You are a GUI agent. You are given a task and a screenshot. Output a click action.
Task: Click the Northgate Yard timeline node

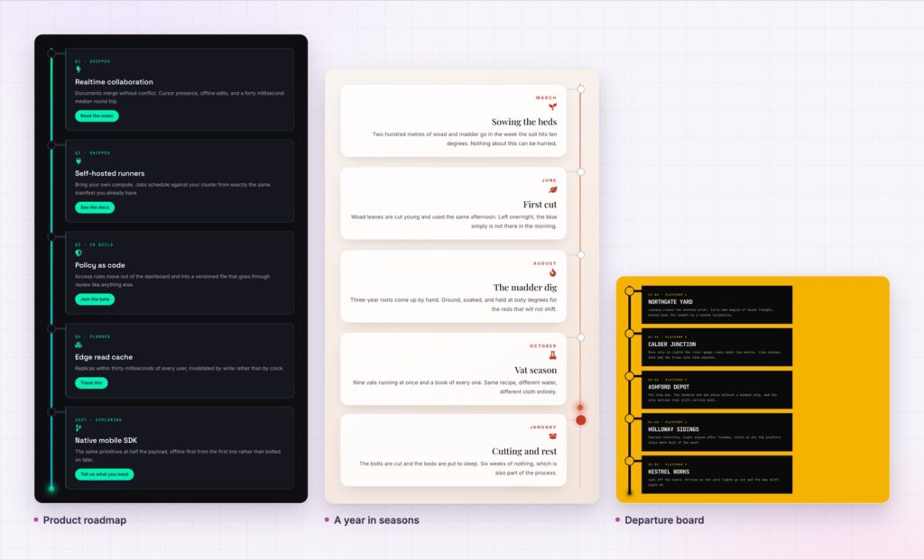pyautogui.click(x=629, y=291)
